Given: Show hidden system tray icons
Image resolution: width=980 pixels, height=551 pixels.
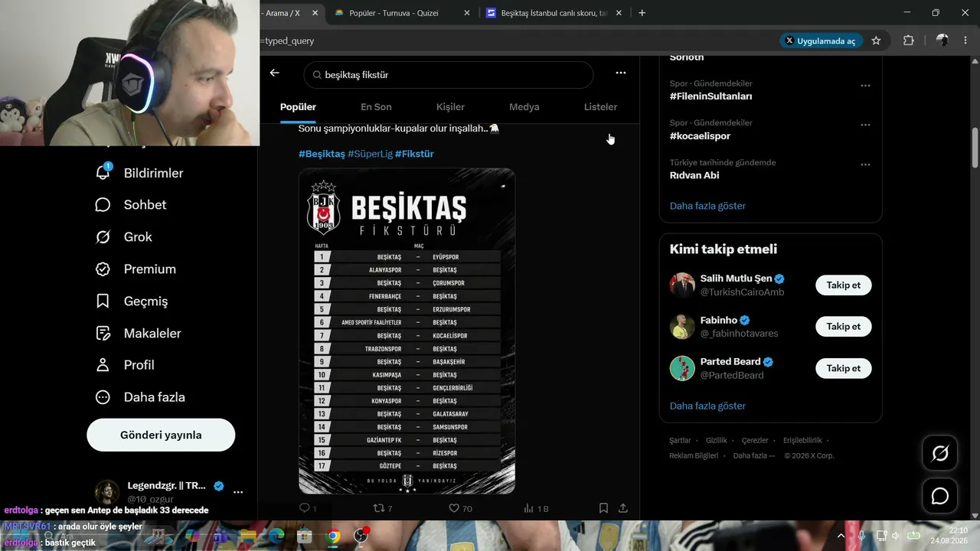Looking at the screenshot, I should coord(841,536).
